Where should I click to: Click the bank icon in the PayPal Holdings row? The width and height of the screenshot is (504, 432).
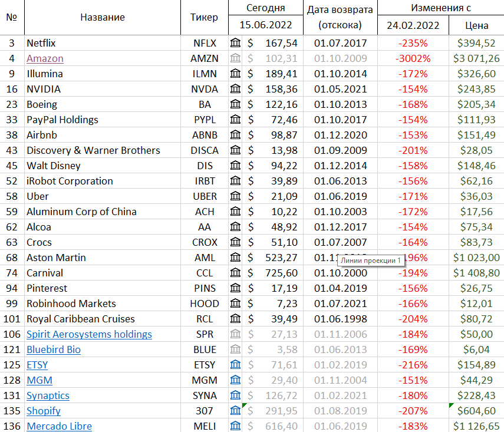coord(235,120)
